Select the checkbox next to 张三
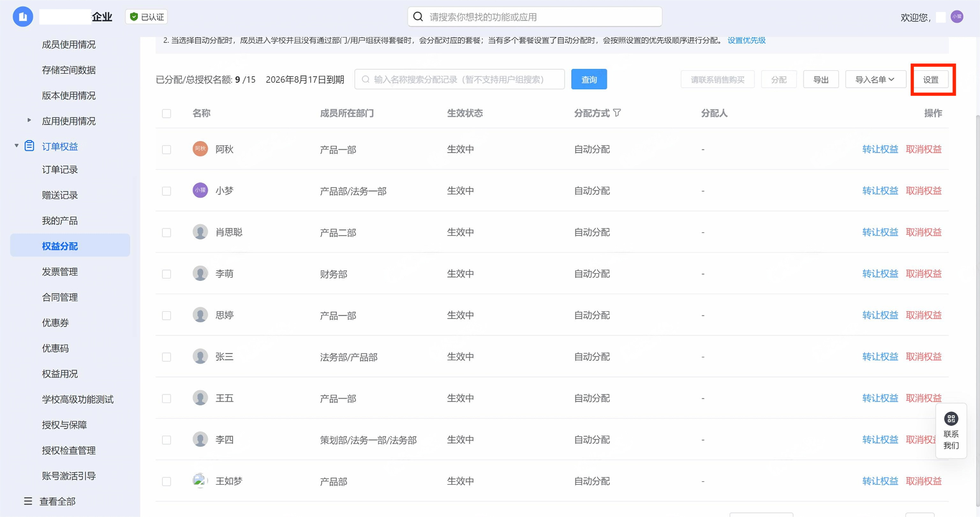The width and height of the screenshot is (980, 517). 166,357
